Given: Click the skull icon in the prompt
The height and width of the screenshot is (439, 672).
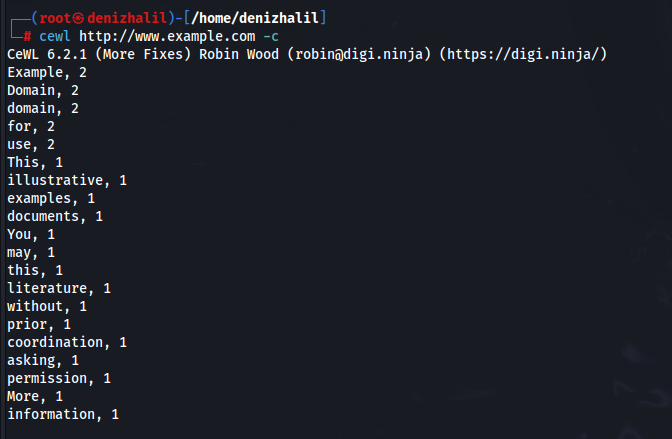Looking at the screenshot, I should [x=78, y=18].
